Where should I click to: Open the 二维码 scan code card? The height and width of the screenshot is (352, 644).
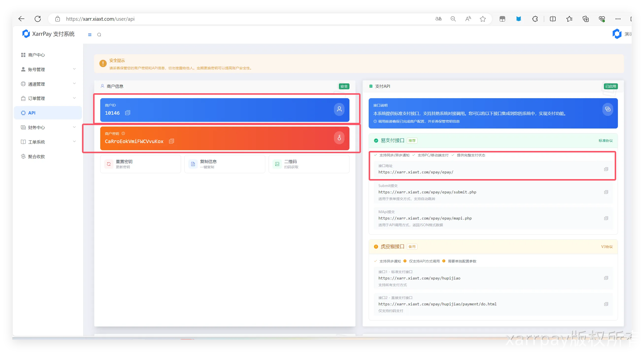[x=309, y=164]
